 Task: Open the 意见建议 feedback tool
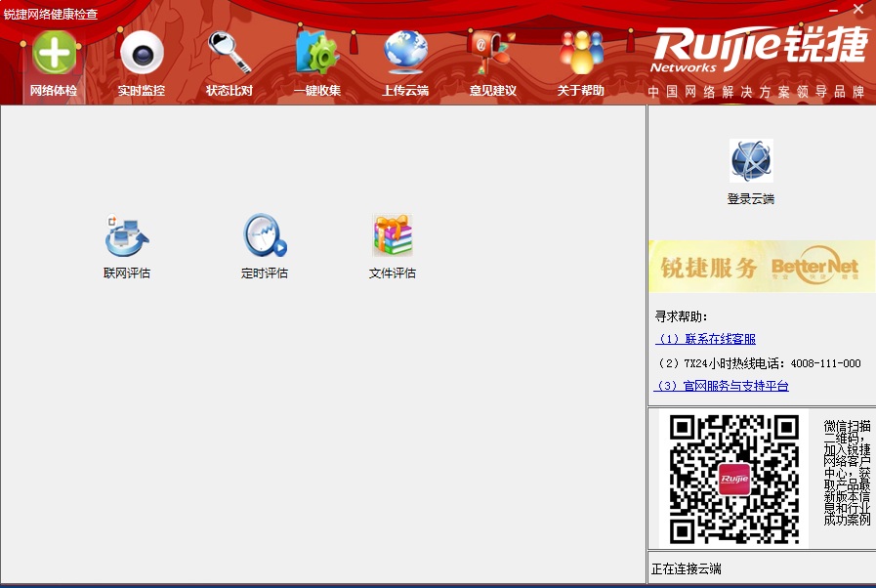tap(492, 57)
